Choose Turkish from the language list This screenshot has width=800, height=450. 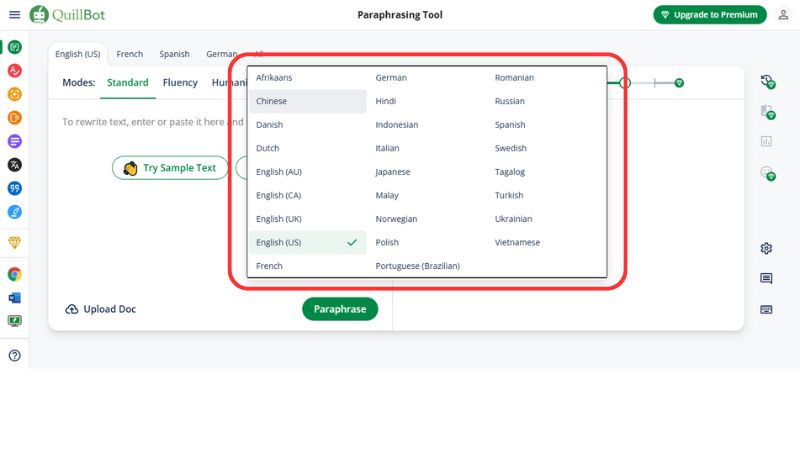pyautogui.click(x=547, y=195)
